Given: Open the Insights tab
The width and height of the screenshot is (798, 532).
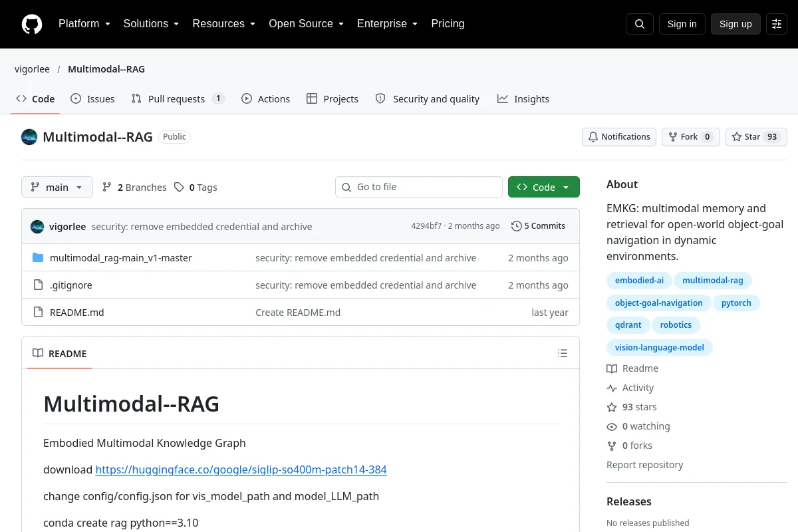Looking at the screenshot, I should point(523,99).
